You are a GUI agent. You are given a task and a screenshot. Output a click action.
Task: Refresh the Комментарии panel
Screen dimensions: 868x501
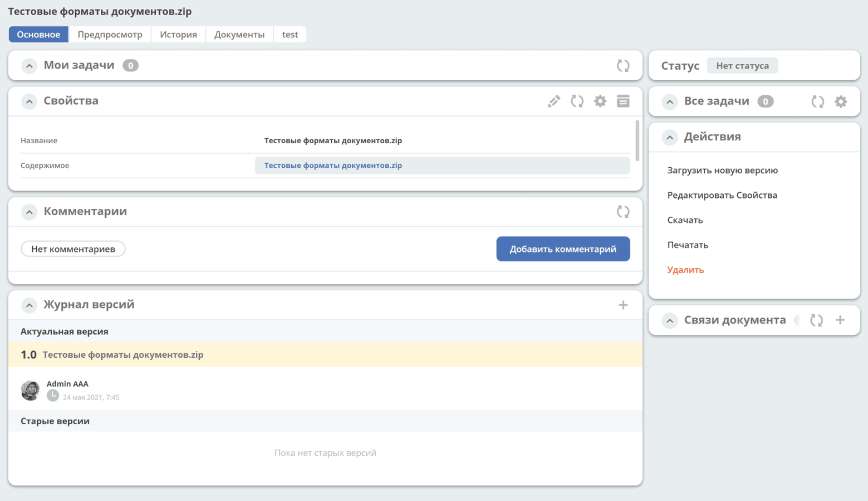[x=623, y=212]
